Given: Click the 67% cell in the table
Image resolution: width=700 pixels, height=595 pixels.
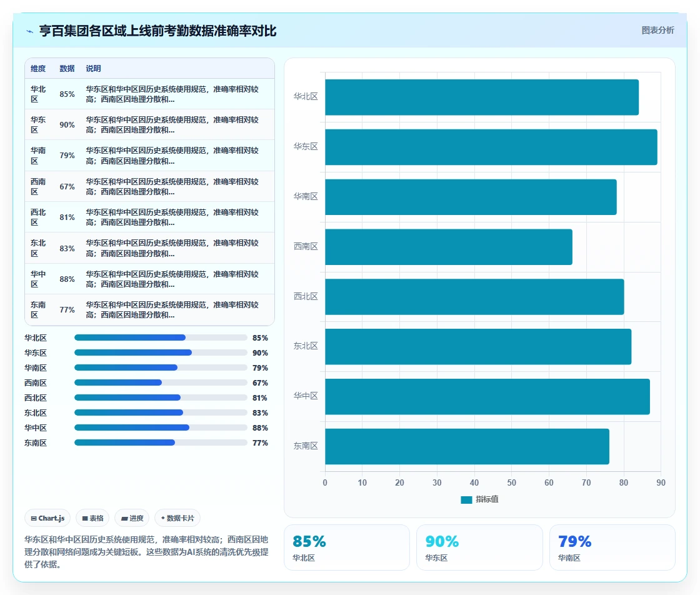Looking at the screenshot, I should tap(67, 187).
